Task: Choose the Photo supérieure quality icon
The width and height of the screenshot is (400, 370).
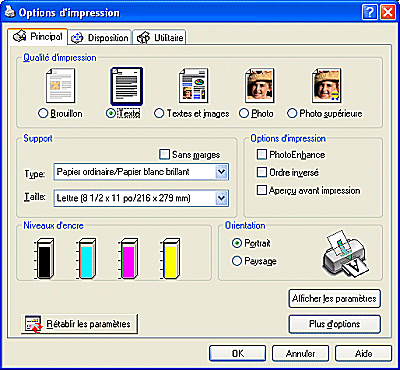Action: click(x=327, y=86)
